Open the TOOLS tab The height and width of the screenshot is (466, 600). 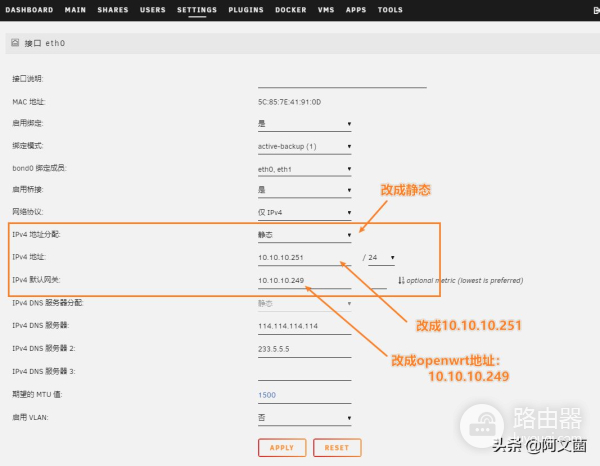(x=390, y=10)
